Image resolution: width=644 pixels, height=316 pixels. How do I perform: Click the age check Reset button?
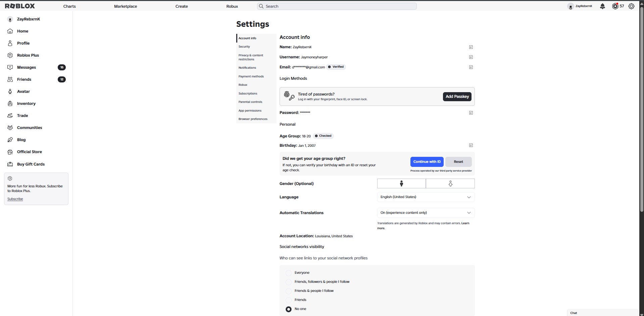[458, 162]
